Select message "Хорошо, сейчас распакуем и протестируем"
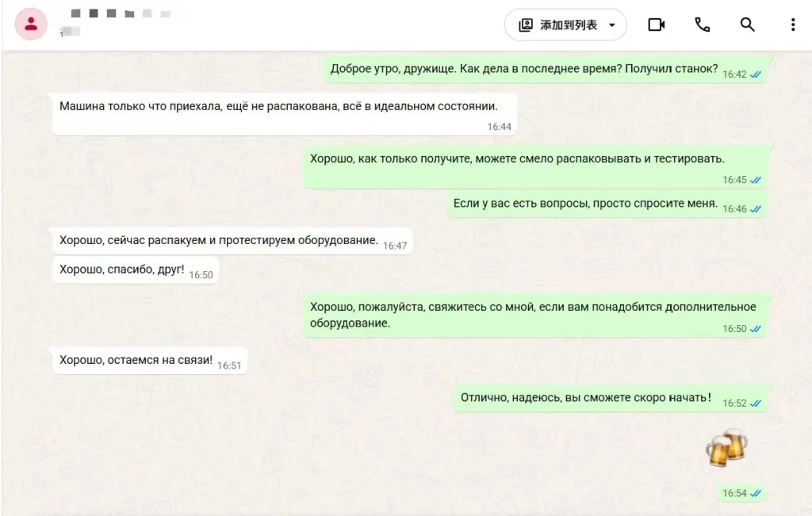 point(232,241)
